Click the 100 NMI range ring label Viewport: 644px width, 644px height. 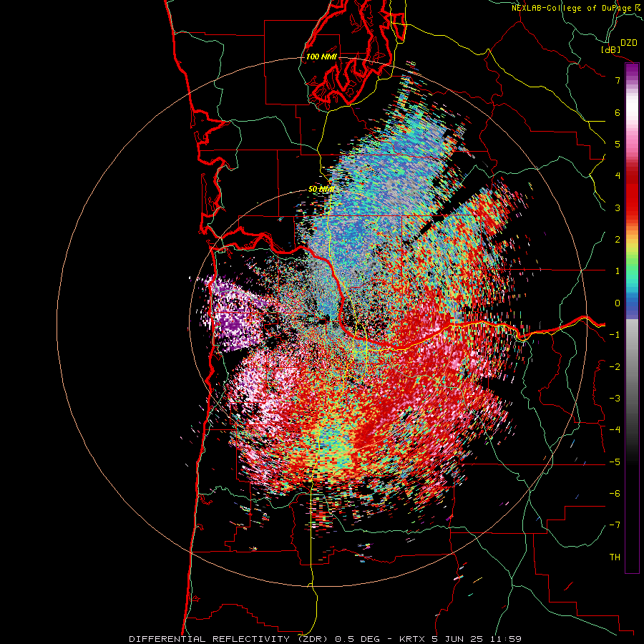coord(321,57)
